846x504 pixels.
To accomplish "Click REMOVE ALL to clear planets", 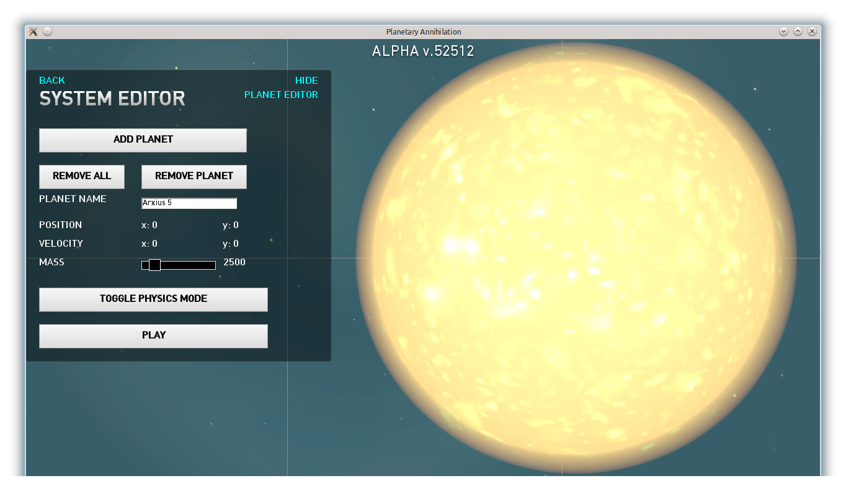I will [82, 176].
